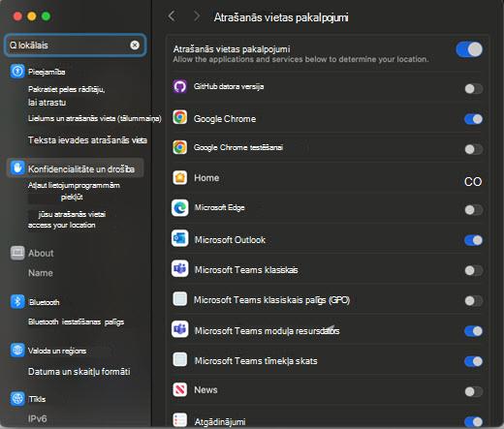Click the Home app icon

(179, 177)
